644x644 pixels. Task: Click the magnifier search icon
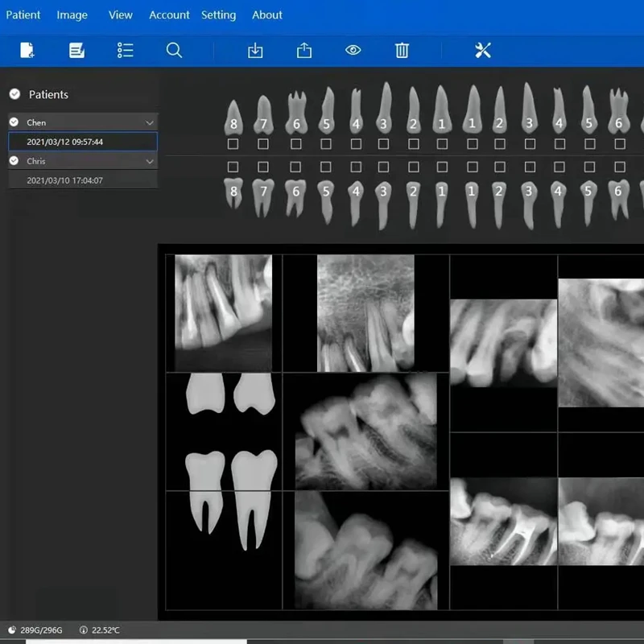[174, 51]
